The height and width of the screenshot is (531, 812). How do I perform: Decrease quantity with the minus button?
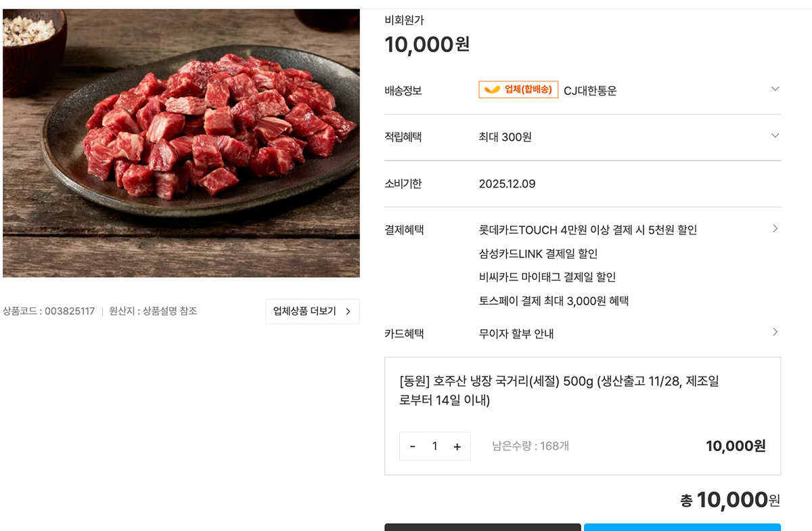[x=413, y=446]
